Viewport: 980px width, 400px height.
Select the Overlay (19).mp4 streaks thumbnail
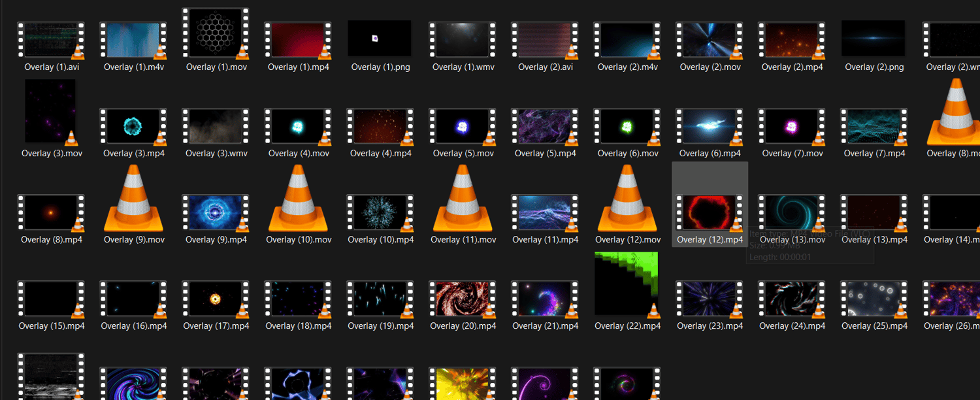380,299
